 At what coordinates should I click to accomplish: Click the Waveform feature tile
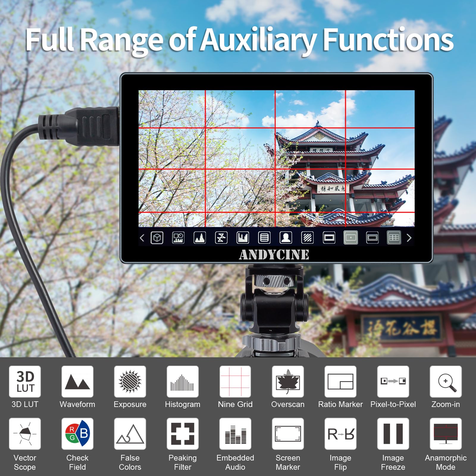point(77,381)
